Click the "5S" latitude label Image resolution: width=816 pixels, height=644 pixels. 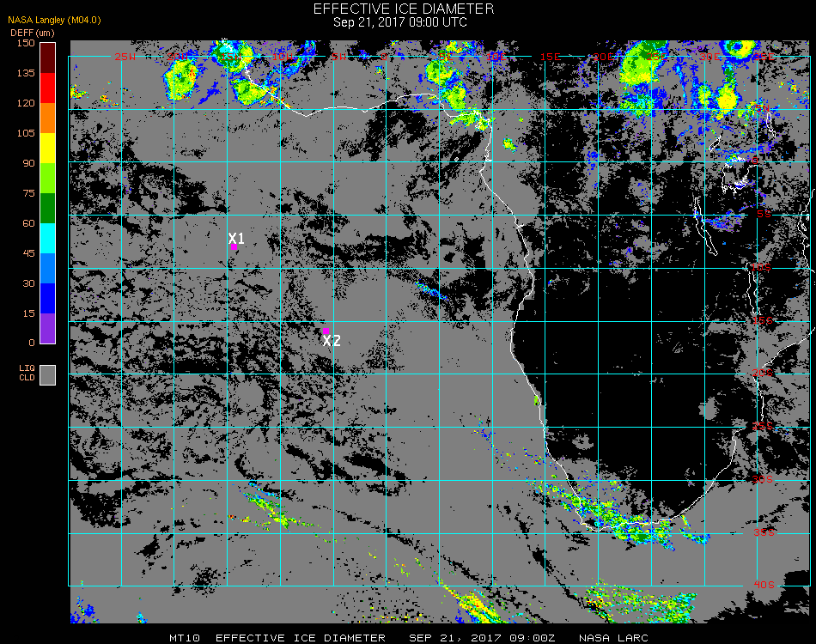764,215
